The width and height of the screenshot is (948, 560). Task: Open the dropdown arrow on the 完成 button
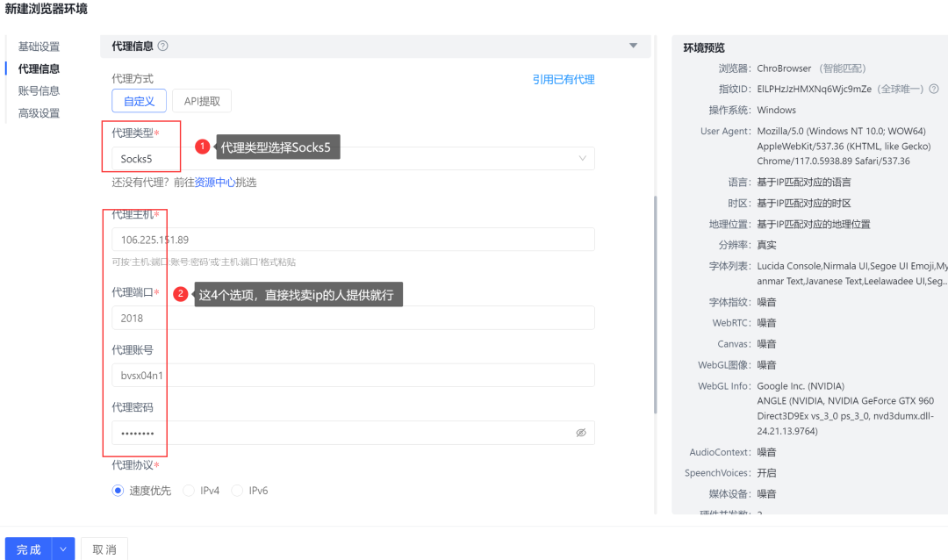click(x=62, y=548)
